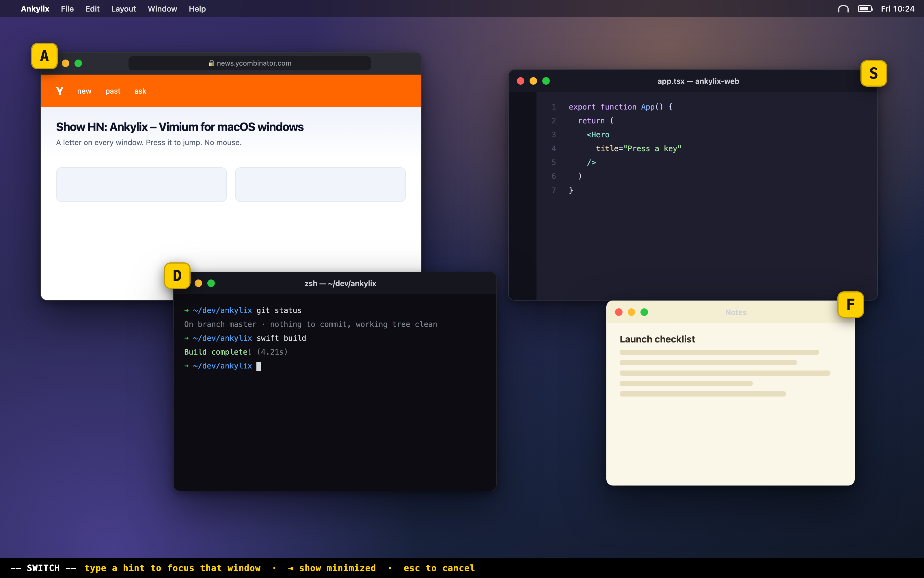Zoom the zsh terminal window
This screenshot has height=578, width=924.
(x=211, y=283)
